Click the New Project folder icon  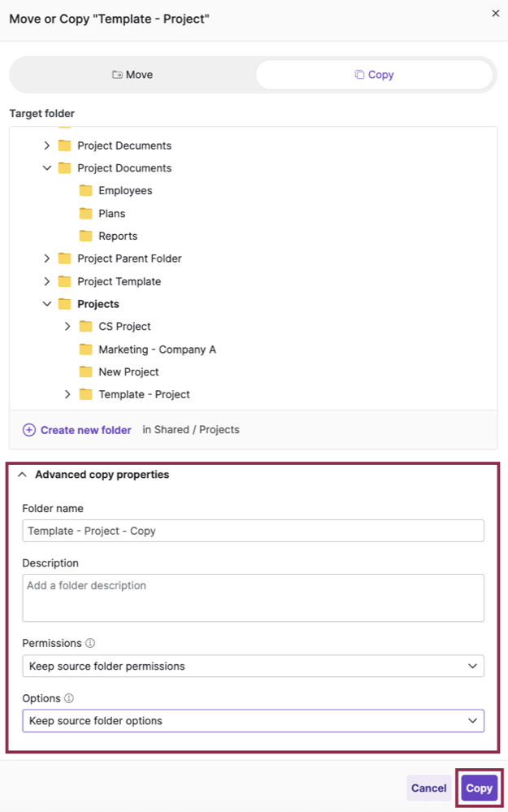click(86, 371)
